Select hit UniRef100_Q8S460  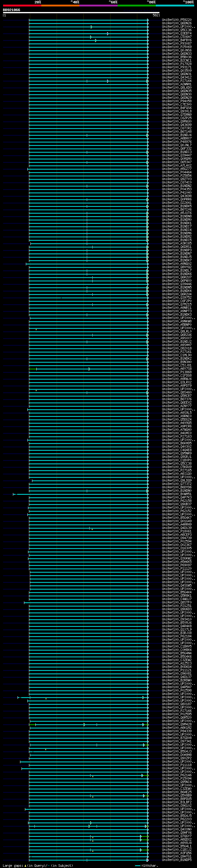pos(177,392)
